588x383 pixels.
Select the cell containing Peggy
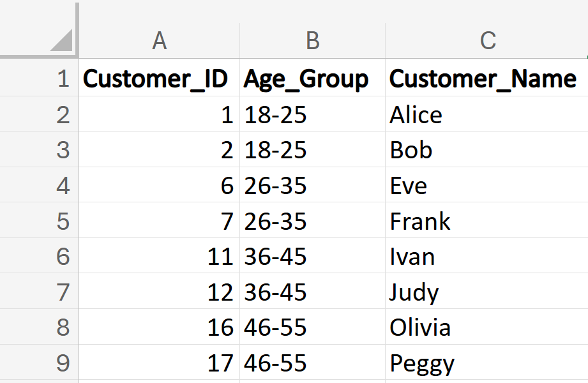coord(422,363)
